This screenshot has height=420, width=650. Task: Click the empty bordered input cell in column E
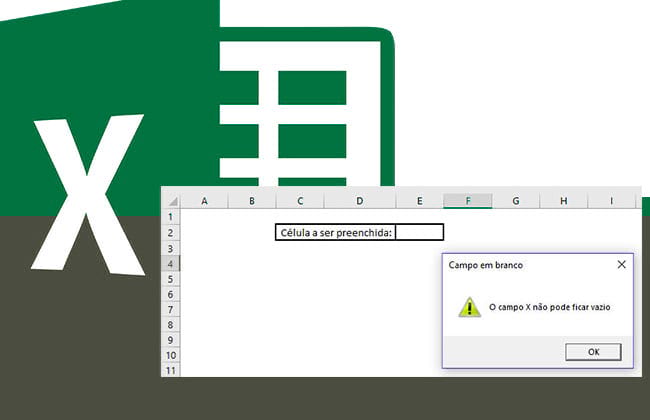(x=420, y=233)
